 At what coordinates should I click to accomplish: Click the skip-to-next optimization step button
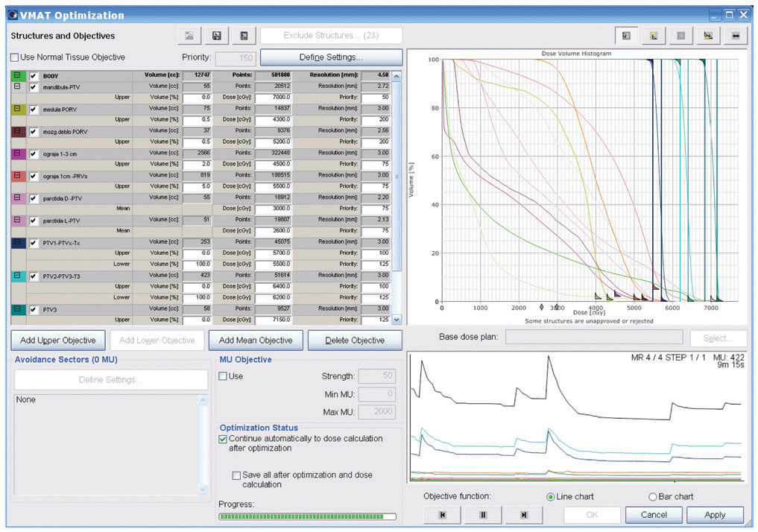tap(523, 515)
